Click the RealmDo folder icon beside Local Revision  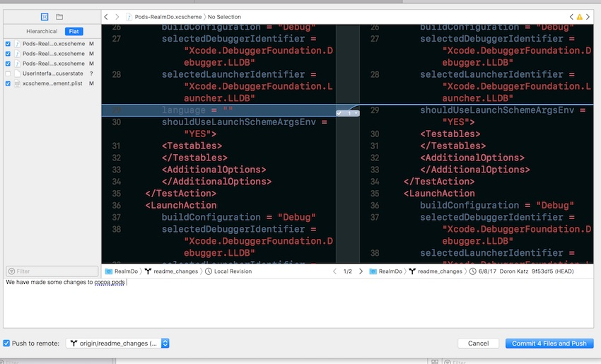click(109, 271)
